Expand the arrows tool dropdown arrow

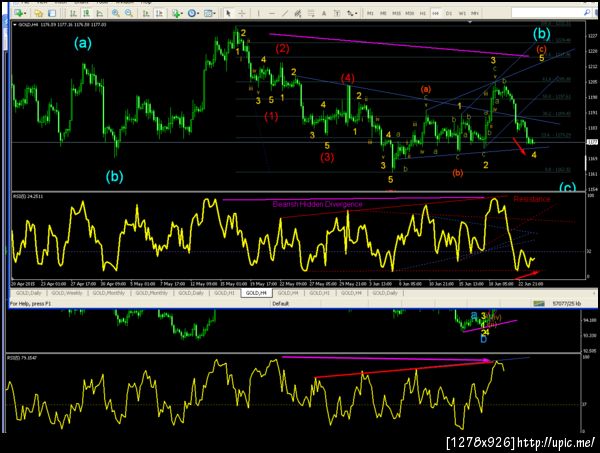pyautogui.click(x=356, y=13)
